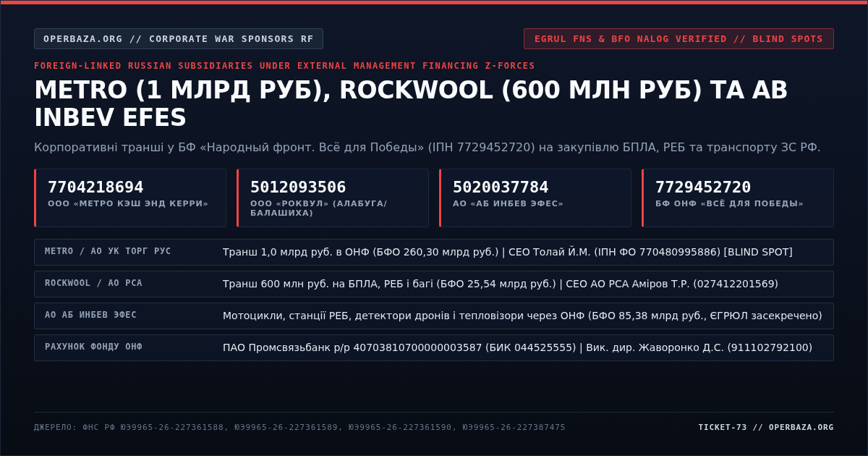Image resolution: width=868 pixels, height=456 pixels.
Task: Select the ROCKWOOL / АО РСА row label
Action: pos(93,283)
